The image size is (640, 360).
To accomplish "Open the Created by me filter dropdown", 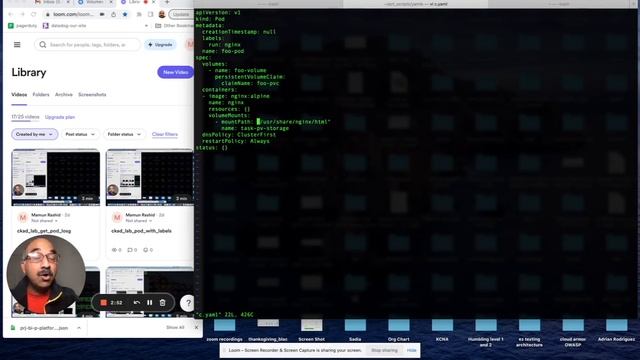I will point(34,134).
